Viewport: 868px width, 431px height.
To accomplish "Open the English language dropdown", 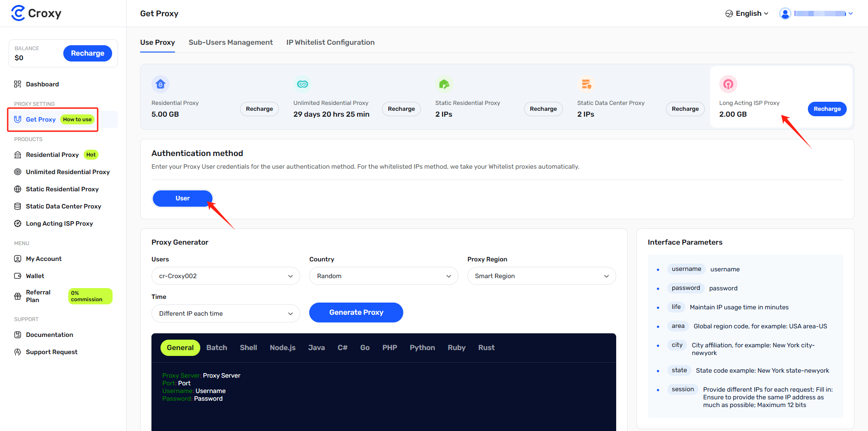I will click(x=747, y=14).
